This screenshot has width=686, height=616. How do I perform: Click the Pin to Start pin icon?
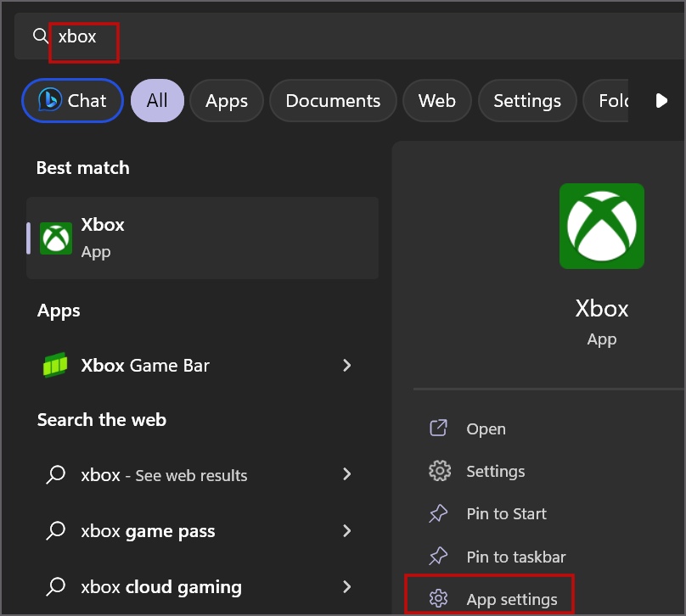(438, 513)
